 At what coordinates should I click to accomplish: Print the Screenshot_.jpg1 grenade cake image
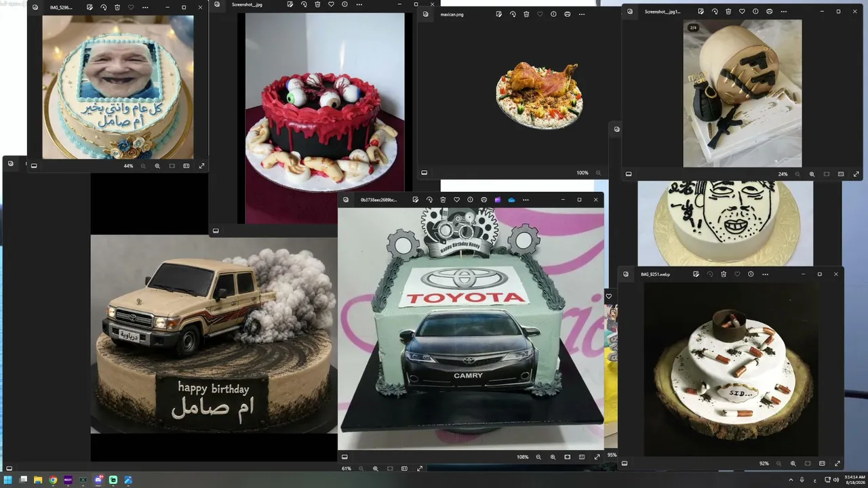[x=769, y=12]
